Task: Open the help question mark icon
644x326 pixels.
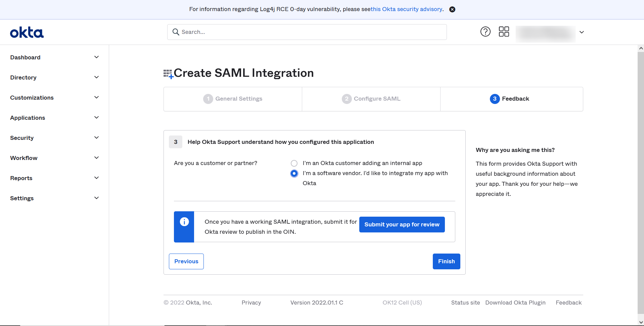Action: pos(486,32)
